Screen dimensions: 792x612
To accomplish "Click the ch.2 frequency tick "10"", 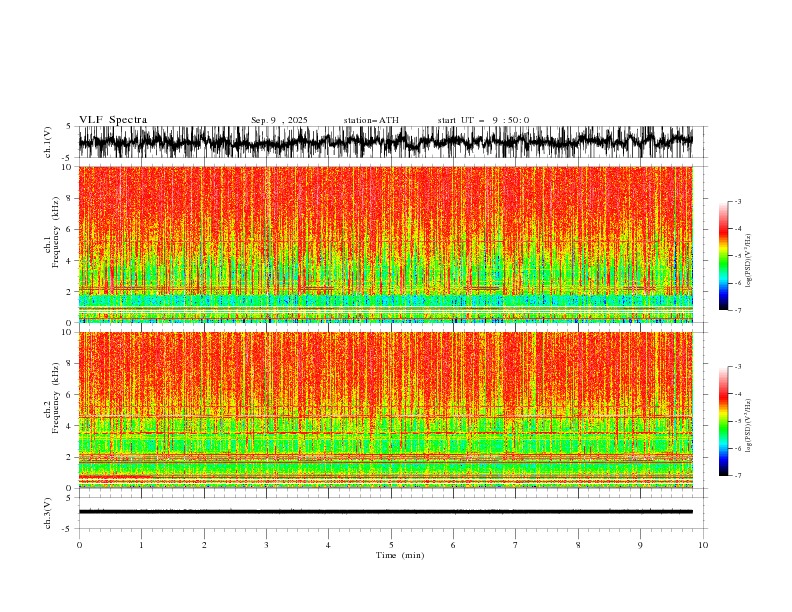I will tap(67, 332).
